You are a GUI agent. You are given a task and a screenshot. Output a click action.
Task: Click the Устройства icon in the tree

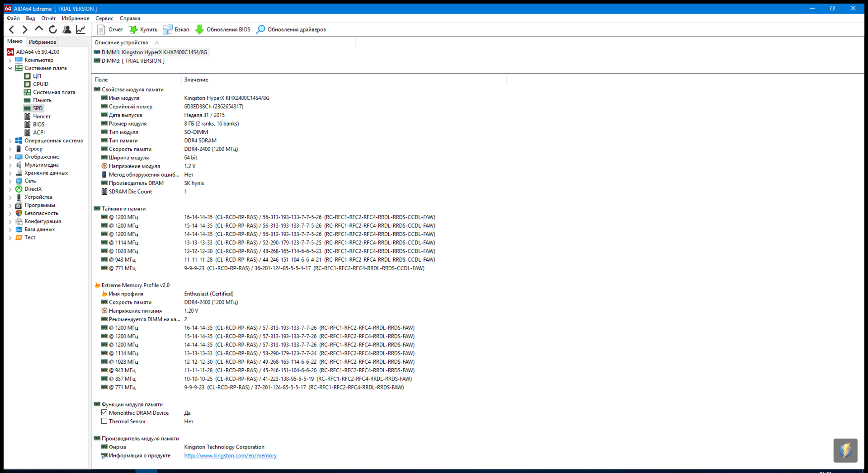19,197
